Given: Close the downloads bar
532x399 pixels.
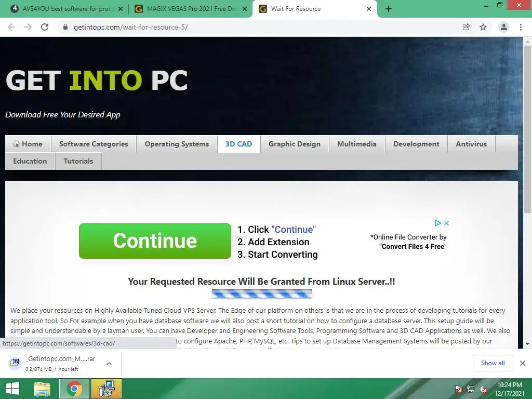Looking at the screenshot, I should 523,363.
